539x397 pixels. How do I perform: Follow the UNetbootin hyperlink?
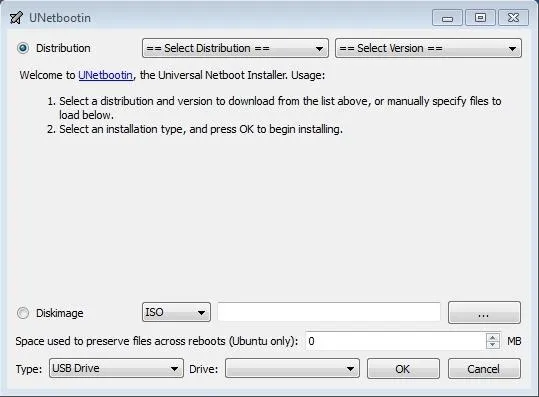(106, 75)
